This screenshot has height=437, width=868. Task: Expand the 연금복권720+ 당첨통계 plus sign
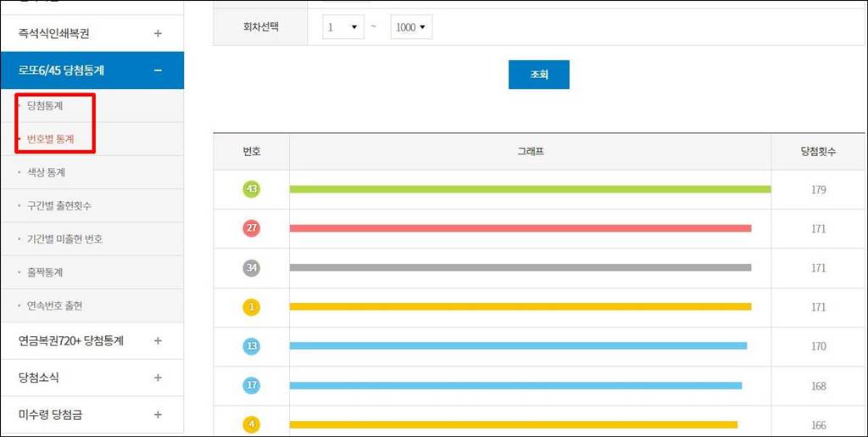pyautogui.click(x=158, y=340)
